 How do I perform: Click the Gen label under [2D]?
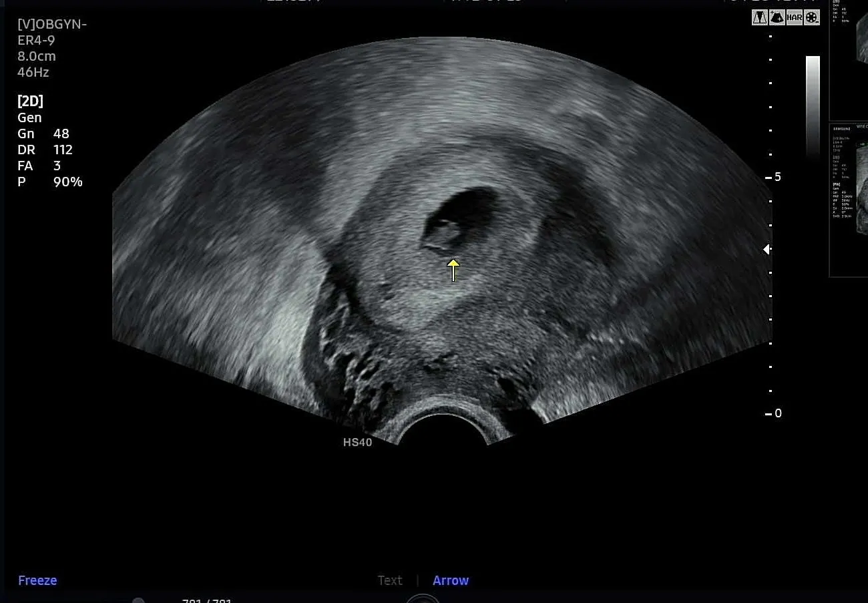pos(29,118)
